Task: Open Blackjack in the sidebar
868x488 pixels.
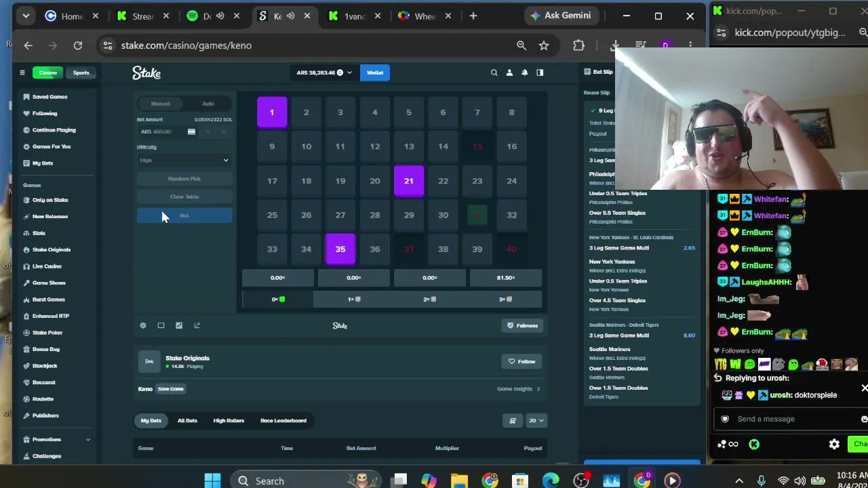Action: [45, 366]
